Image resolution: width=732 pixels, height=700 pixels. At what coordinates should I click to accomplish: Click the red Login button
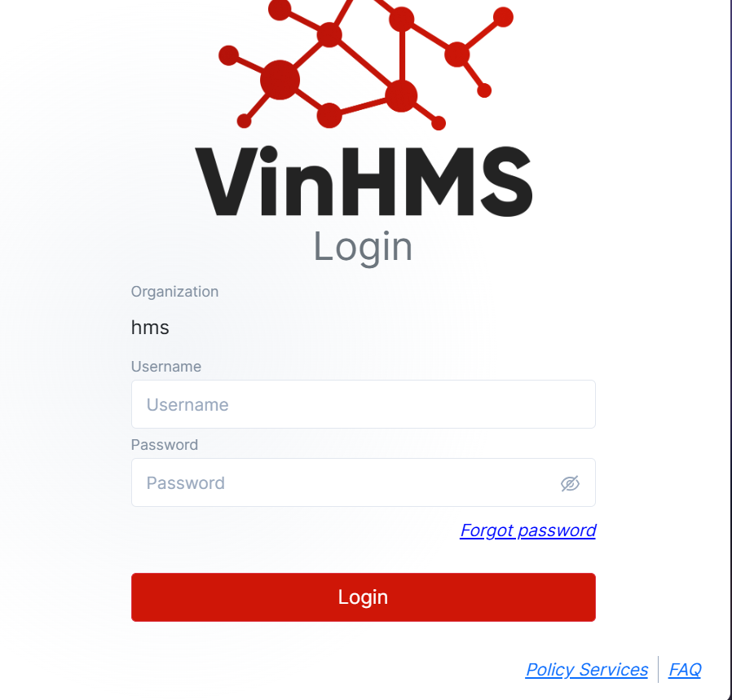point(364,597)
